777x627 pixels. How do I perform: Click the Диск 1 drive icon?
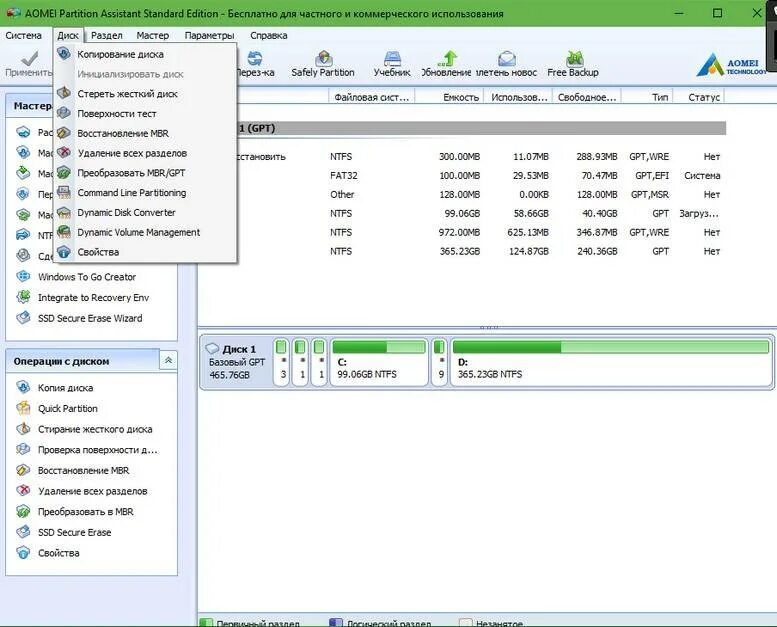[213, 348]
